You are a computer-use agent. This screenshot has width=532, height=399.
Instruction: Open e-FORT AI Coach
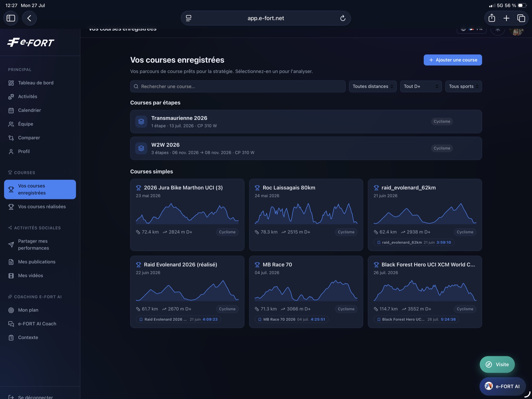click(x=40, y=324)
